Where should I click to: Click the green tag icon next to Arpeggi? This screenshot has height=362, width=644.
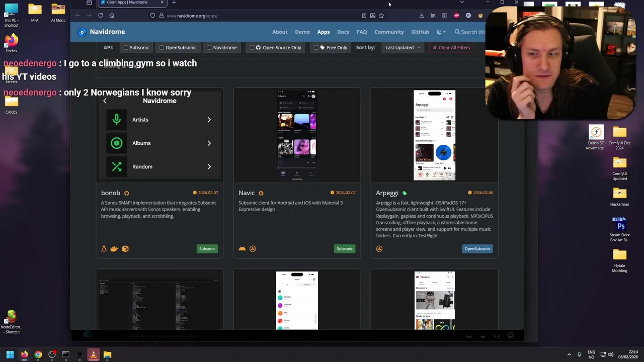[405, 193]
